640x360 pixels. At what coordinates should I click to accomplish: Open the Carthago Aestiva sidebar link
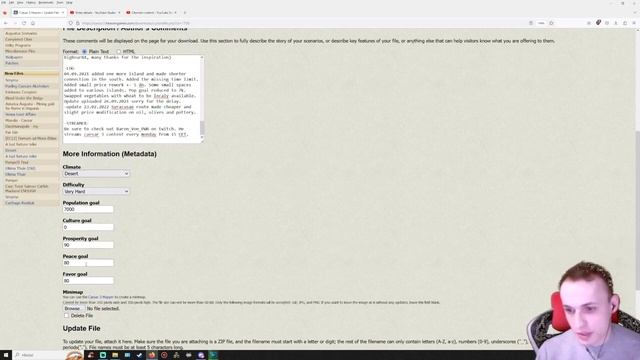click(x=20, y=203)
